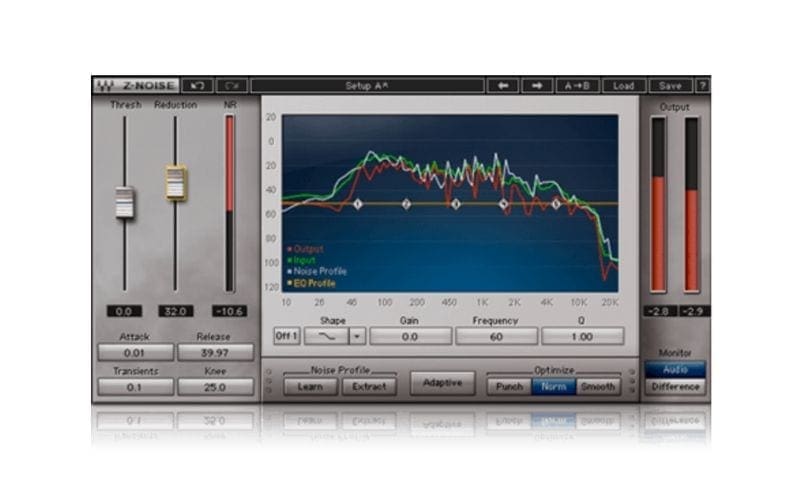Select EQ band marker 1 on graph
This screenshot has width=800, height=500.
tap(357, 204)
